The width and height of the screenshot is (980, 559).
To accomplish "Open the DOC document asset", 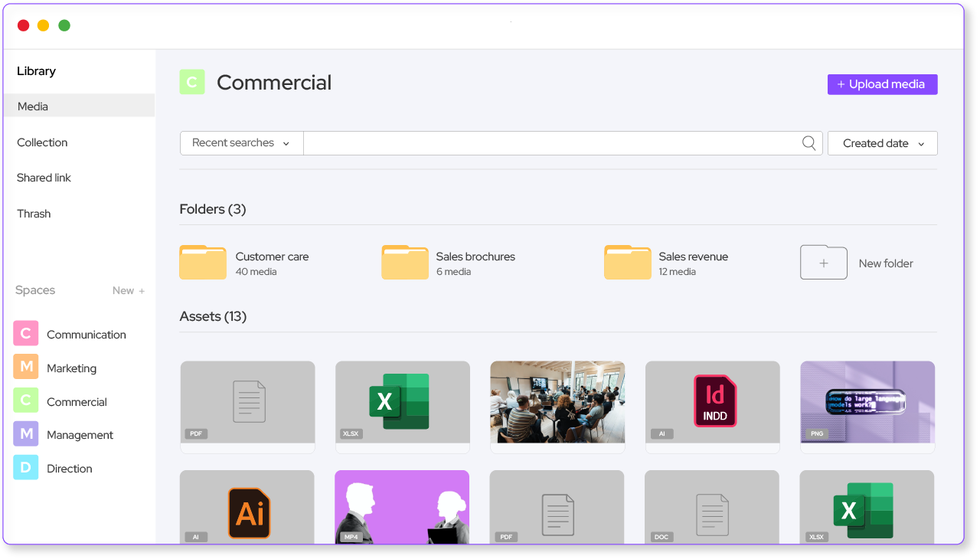I will 712,508.
